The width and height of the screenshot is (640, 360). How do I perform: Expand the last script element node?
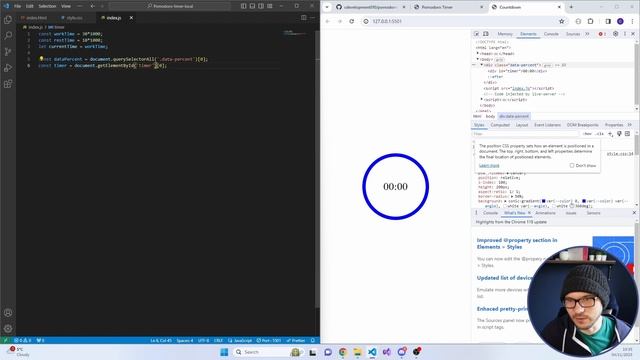click(481, 100)
